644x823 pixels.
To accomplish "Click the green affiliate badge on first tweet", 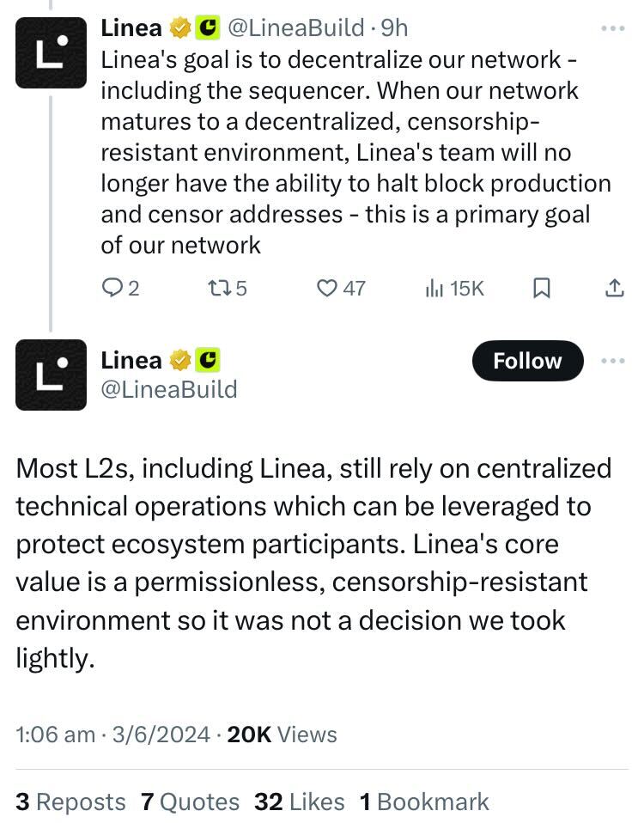I will coord(207,27).
